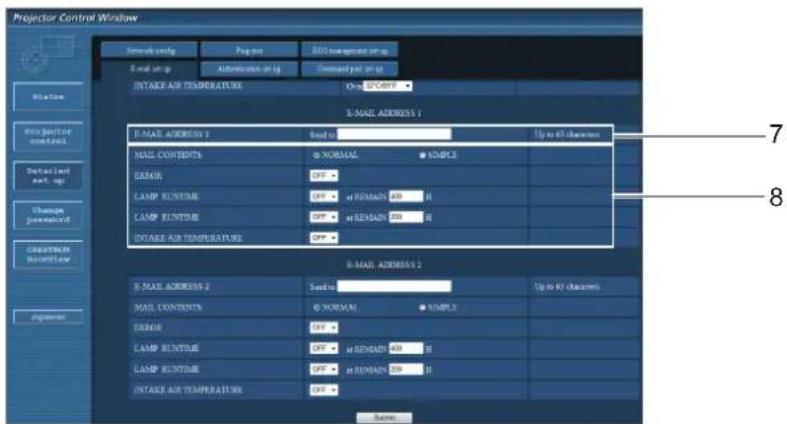
Task: Open address 2 LAMP RUNTIME dropdown with 400 remain
Action: pyautogui.click(x=324, y=348)
